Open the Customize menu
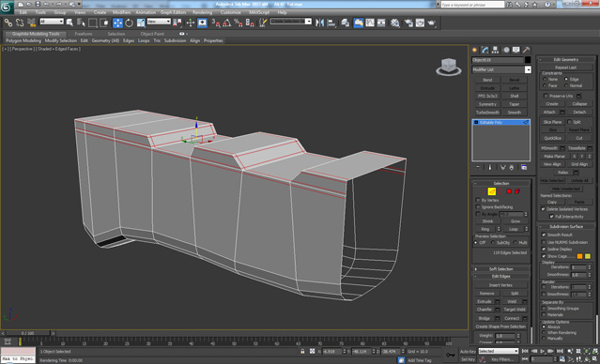The width and height of the screenshot is (600, 364). pos(230,12)
